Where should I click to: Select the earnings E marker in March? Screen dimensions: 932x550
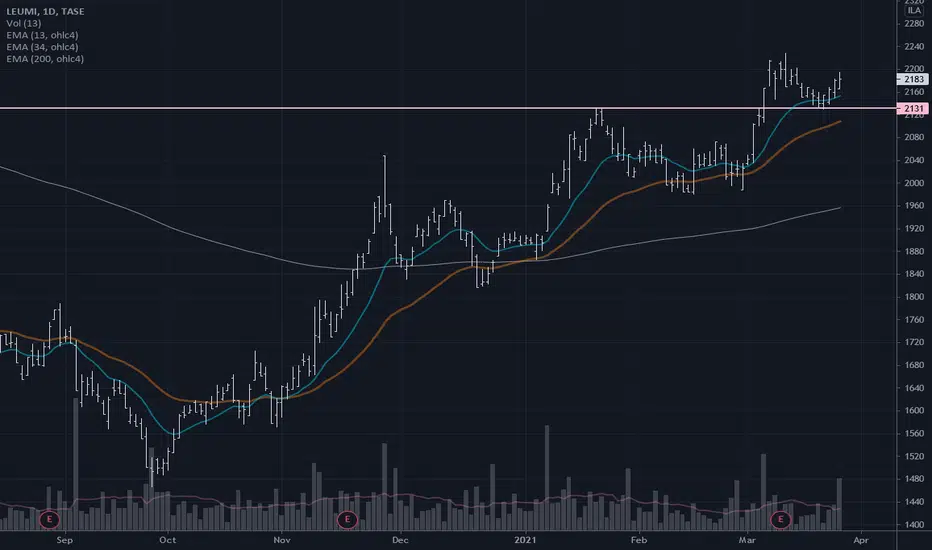click(780, 520)
